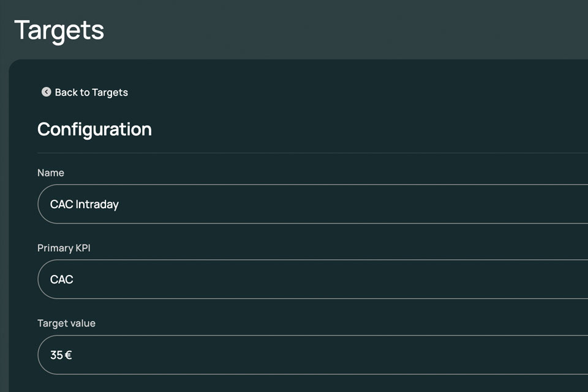The height and width of the screenshot is (392, 588).
Task: Open the Primary KPI selector
Action: click(x=313, y=279)
